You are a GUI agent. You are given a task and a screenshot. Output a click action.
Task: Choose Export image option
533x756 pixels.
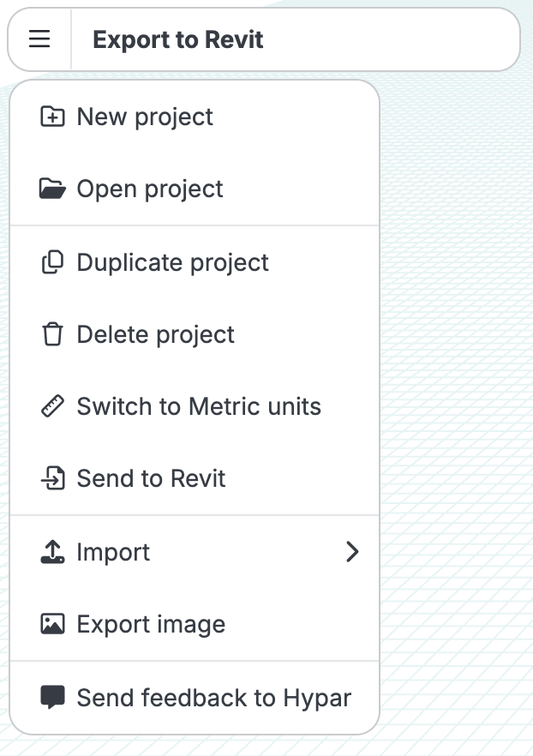click(x=195, y=624)
